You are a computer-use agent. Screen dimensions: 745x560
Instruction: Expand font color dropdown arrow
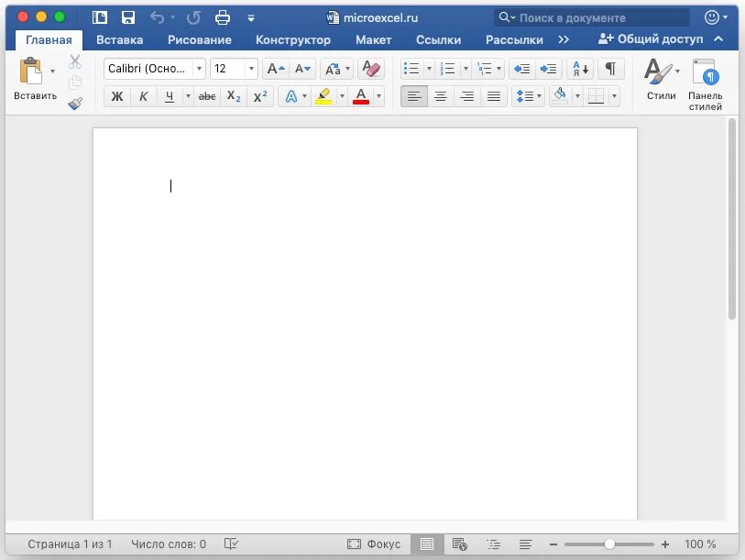[378, 96]
